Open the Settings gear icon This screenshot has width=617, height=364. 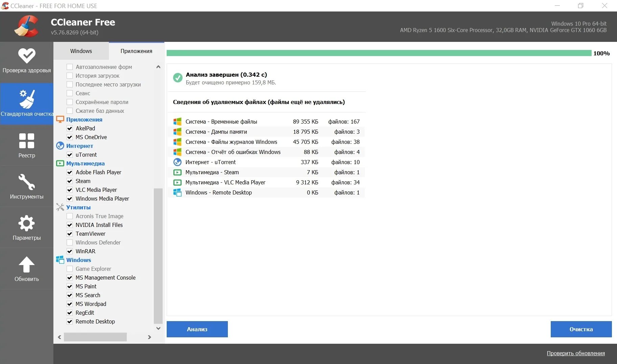(27, 223)
